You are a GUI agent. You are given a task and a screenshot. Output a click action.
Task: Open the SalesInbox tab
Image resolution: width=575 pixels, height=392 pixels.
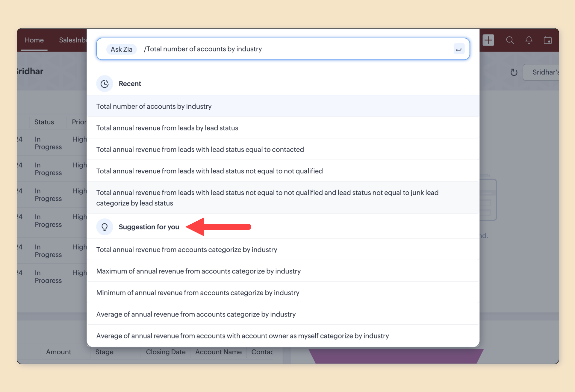click(72, 40)
